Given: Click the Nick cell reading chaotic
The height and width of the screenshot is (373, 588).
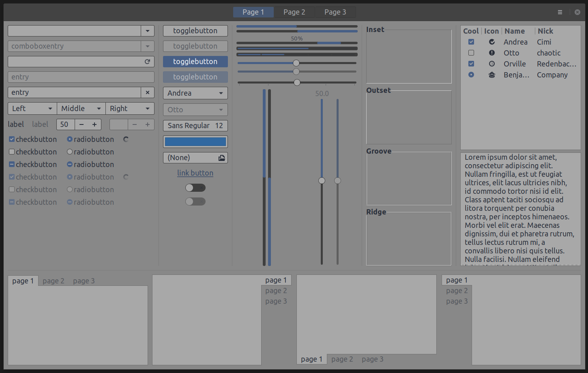Looking at the screenshot, I should tap(549, 53).
